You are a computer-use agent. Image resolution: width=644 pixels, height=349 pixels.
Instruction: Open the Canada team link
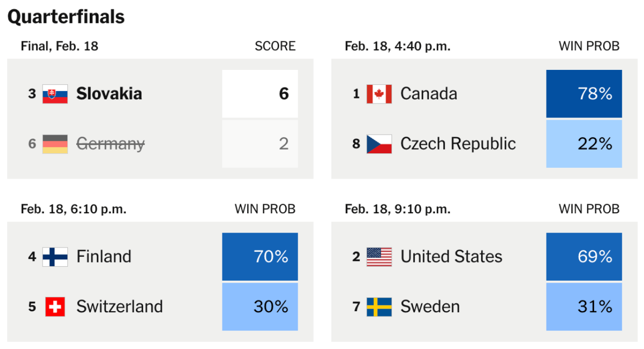click(x=429, y=94)
